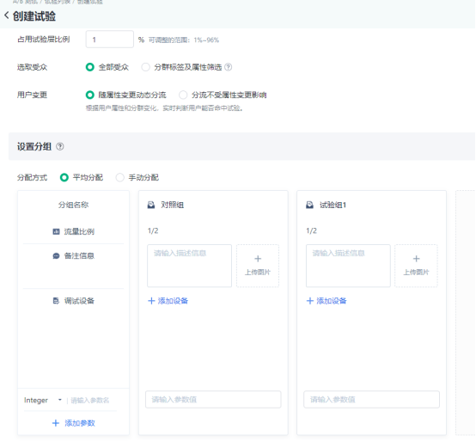Screen dimensions: 476x448
Task: Click the 对照组 group icon
Action: click(x=151, y=205)
